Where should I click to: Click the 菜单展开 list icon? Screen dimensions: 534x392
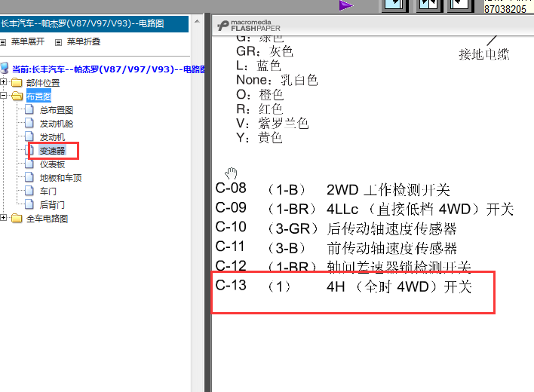[3, 42]
